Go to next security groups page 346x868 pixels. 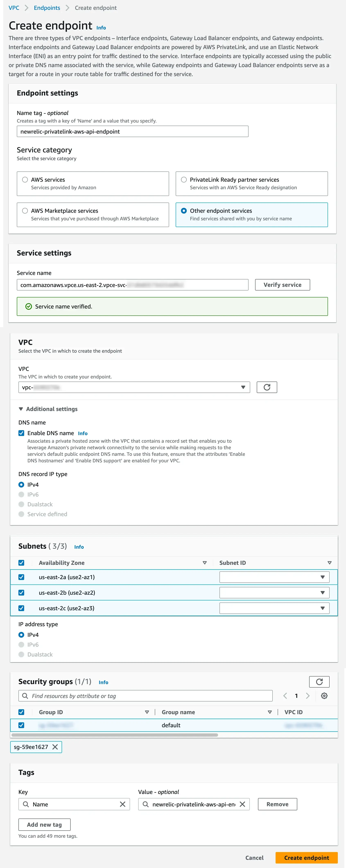point(308,696)
